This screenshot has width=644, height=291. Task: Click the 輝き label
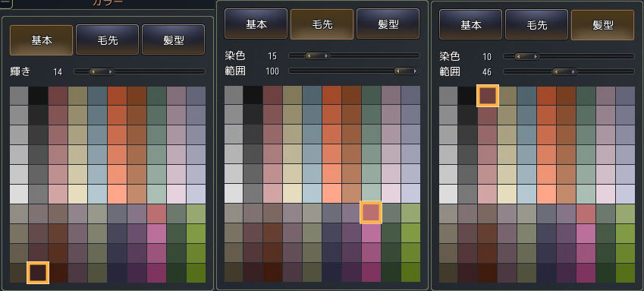(x=20, y=71)
